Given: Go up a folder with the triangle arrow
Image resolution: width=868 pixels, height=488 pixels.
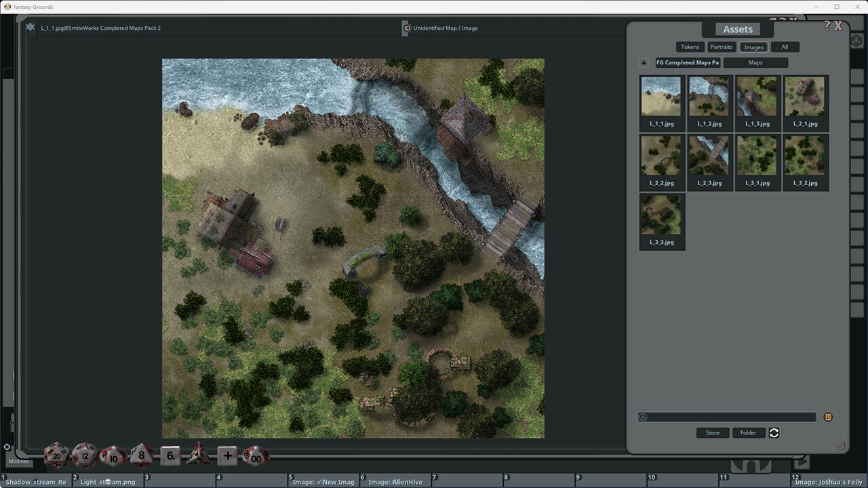Looking at the screenshot, I should pyautogui.click(x=643, y=62).
